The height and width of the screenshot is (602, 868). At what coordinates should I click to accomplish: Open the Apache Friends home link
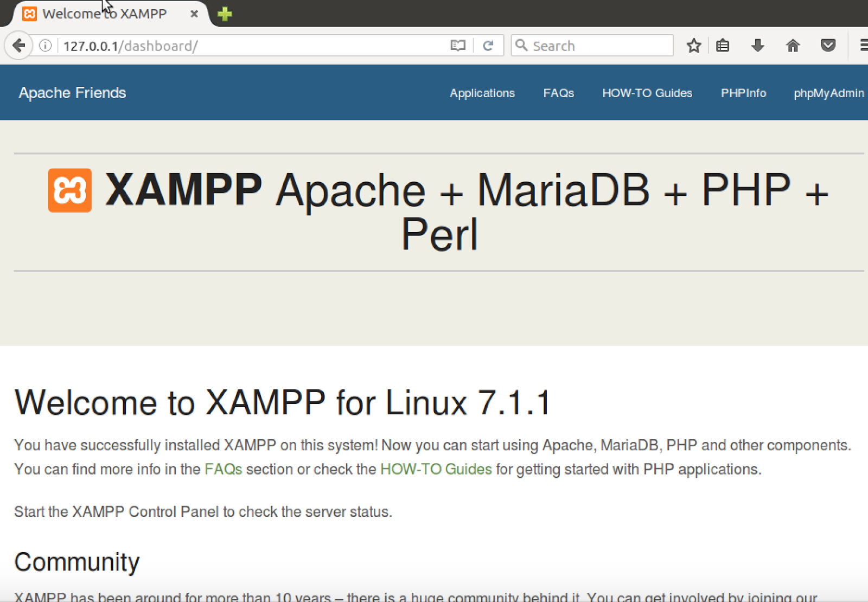(x=72, y=93)
